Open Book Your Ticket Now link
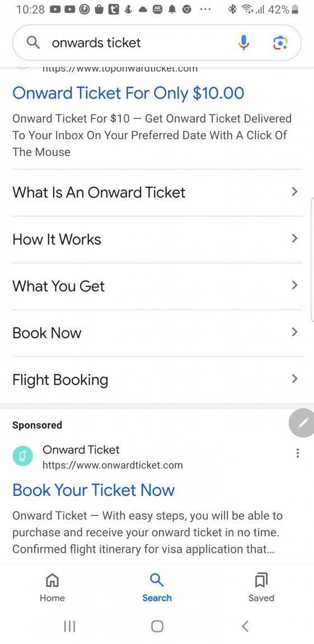The image size is (314, 644). [x=93, y=490]
